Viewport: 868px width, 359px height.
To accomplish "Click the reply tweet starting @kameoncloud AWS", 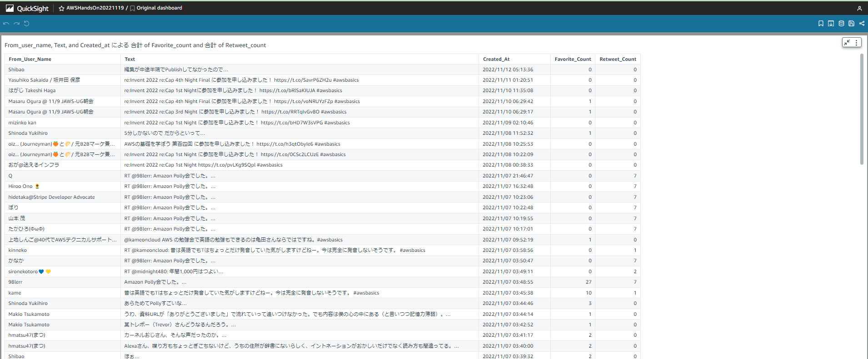I will pyautogui.click(x=234, y=240).
